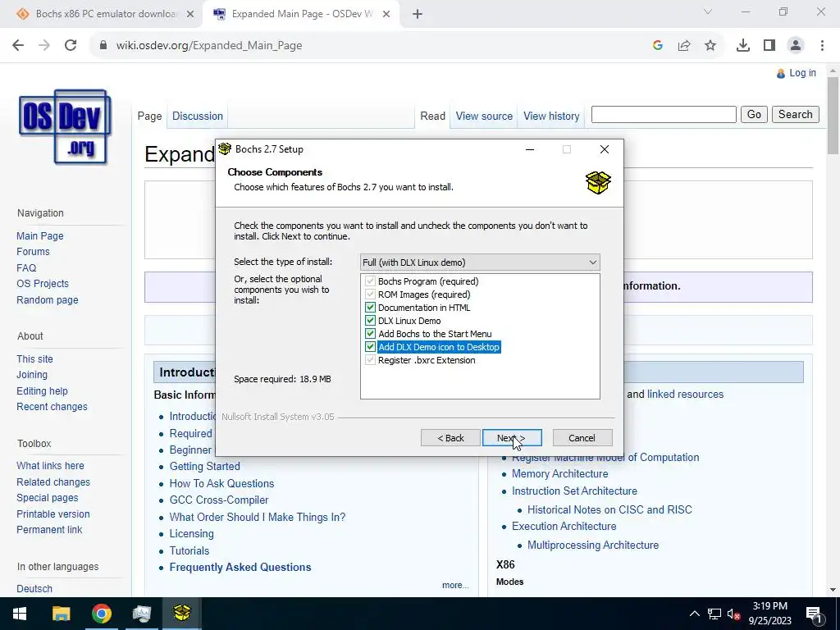840x630 pixels.
Task: Click the padlock site info icon
Action: 103,46
